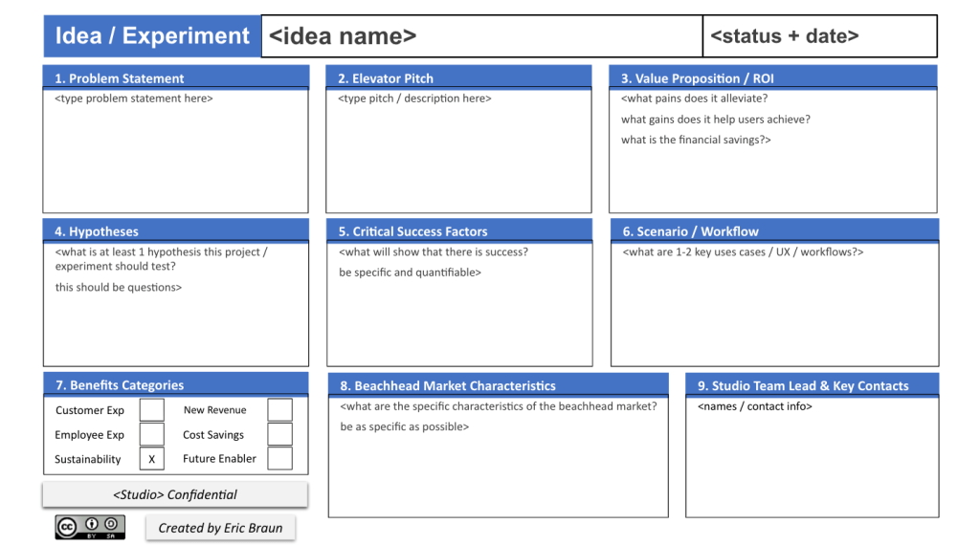Check the Customer Exp checkbox
The image size is (980, 546).
151,410
